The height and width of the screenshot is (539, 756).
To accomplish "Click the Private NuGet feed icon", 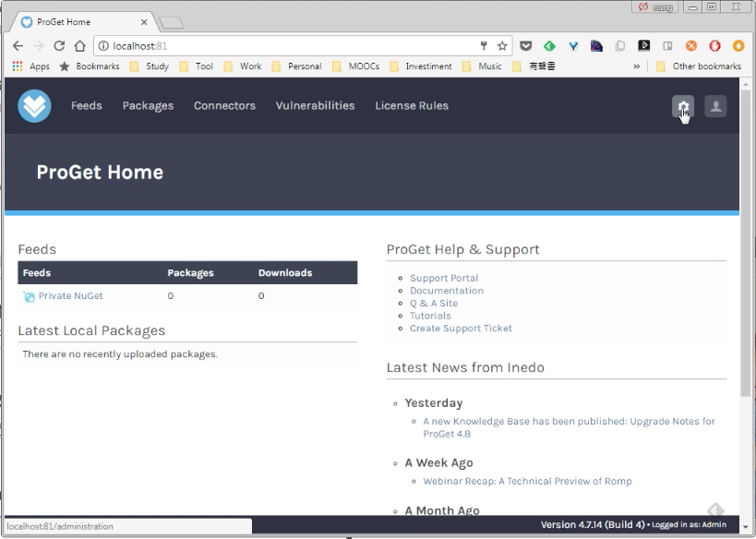I will 29,296.
